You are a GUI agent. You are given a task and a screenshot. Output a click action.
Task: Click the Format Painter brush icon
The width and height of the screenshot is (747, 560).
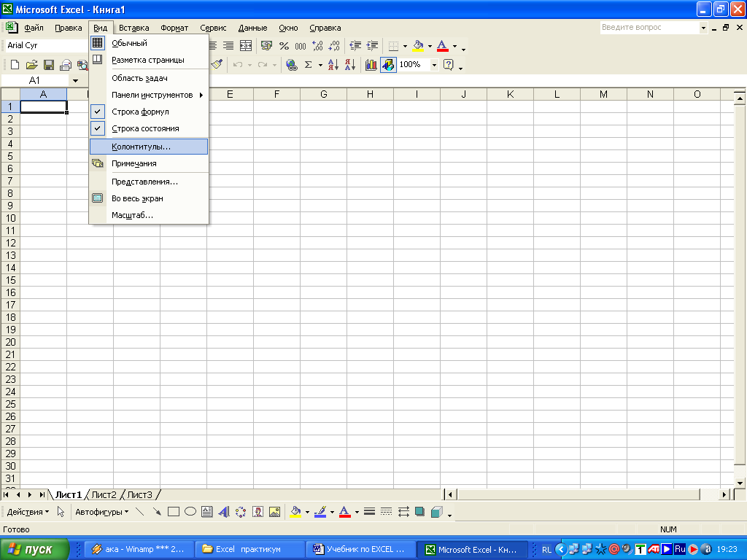(217, 64)
